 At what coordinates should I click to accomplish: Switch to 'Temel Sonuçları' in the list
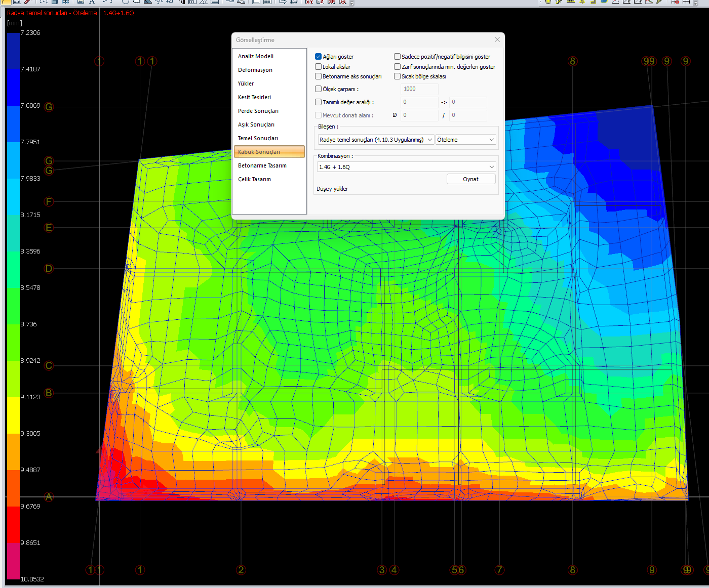(x=258, y=138)
